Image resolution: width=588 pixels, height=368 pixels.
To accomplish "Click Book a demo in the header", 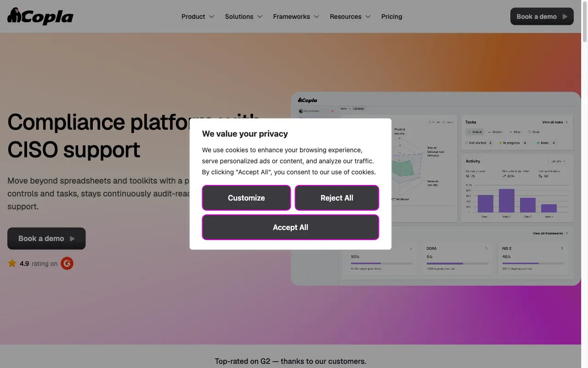I will pyautogui.click(x=542, y=17).
